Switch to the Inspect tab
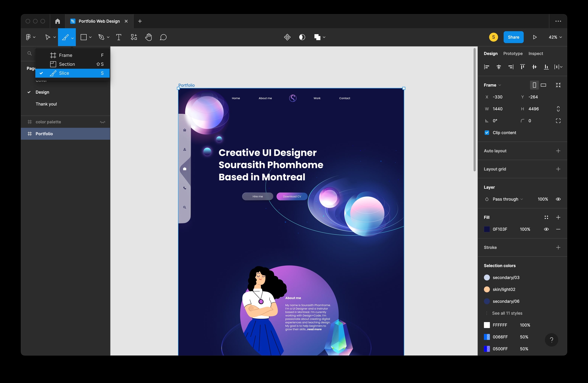The height and width of the screenshot is (383, 588). tap(536, 53)
